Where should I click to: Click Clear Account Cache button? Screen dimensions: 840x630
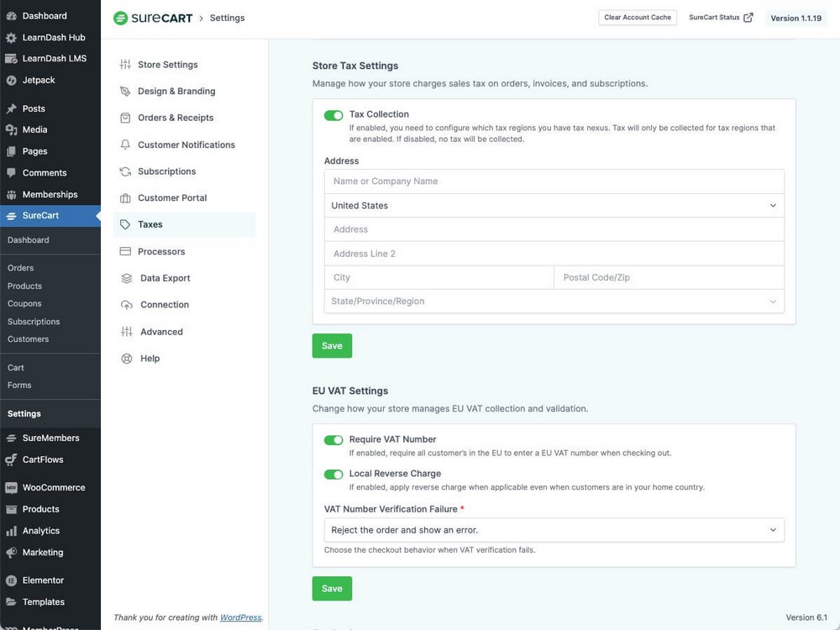(x=638, y=18)
